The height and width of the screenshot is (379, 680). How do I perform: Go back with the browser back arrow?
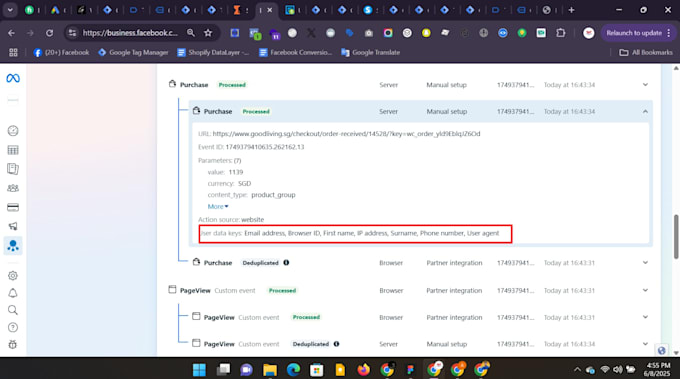11,33
